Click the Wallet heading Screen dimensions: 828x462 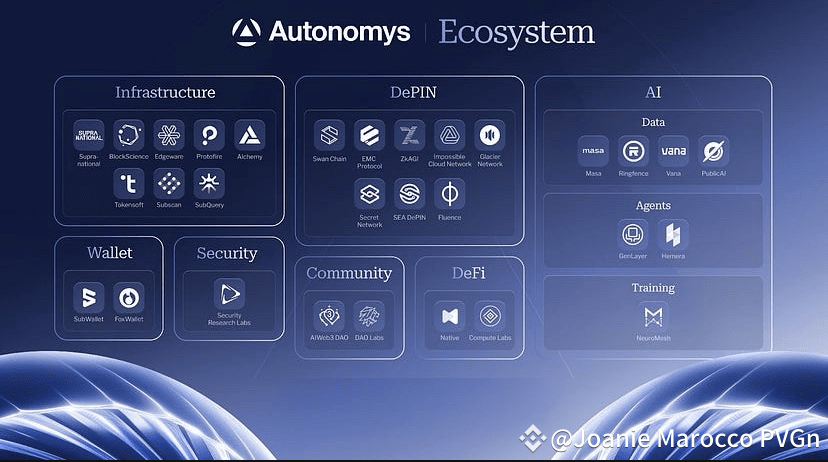[109, 253]
